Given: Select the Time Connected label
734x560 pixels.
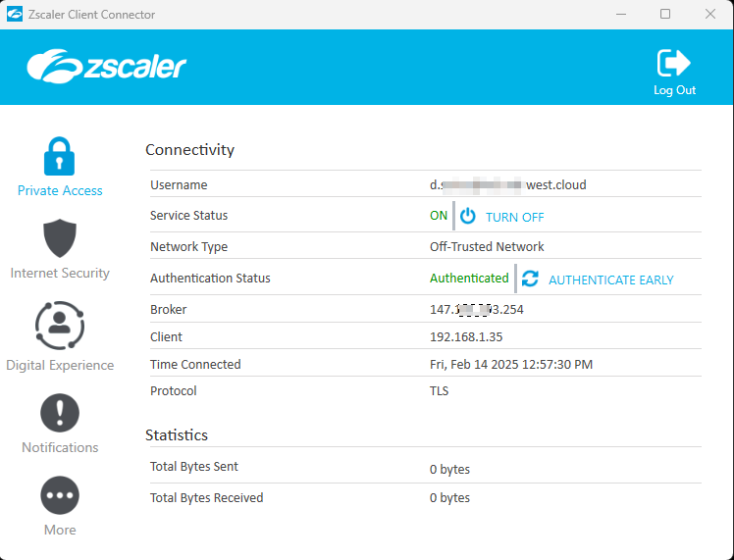Looking at the screenshot, I should pos(195,365).
